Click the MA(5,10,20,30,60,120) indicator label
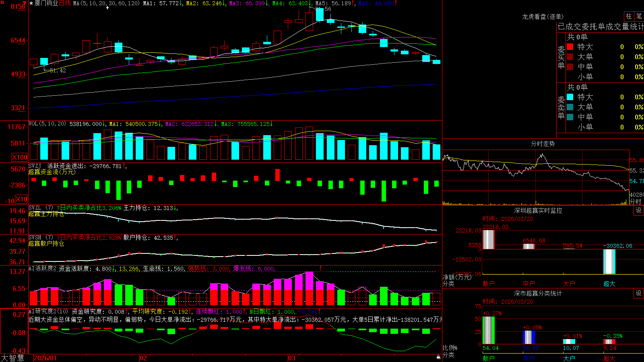 (106, 3)
